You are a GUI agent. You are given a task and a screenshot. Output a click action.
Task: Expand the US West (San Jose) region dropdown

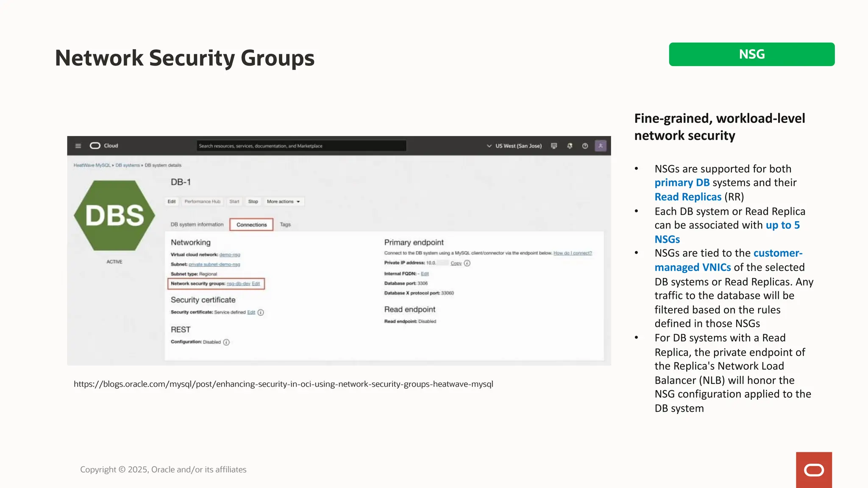pos(514,146)
